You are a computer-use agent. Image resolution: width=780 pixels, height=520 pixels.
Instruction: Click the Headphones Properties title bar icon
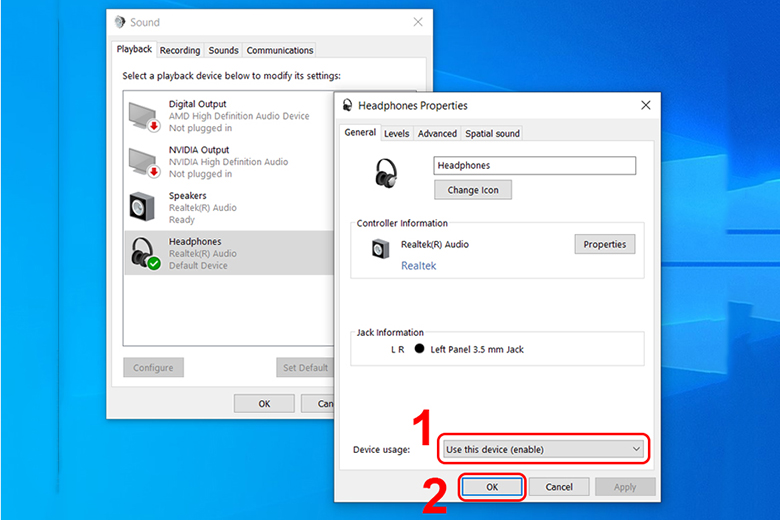tap(347, 105)
